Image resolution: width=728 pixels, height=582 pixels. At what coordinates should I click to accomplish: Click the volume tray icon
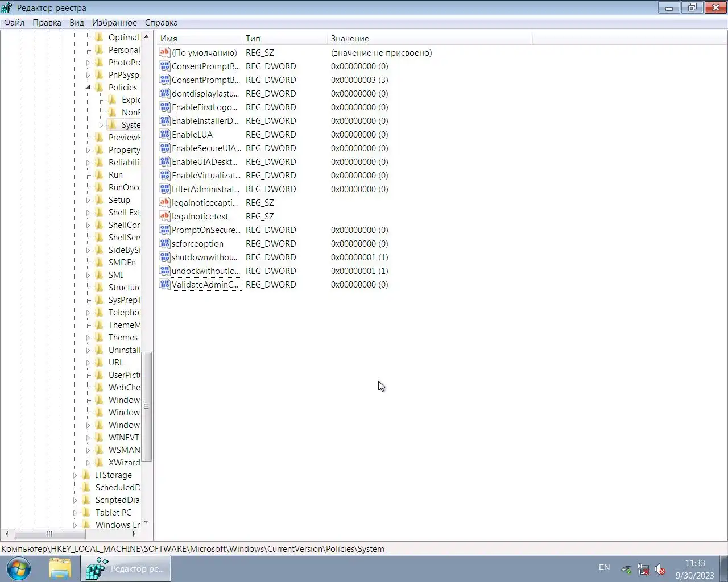pos(660,569)
